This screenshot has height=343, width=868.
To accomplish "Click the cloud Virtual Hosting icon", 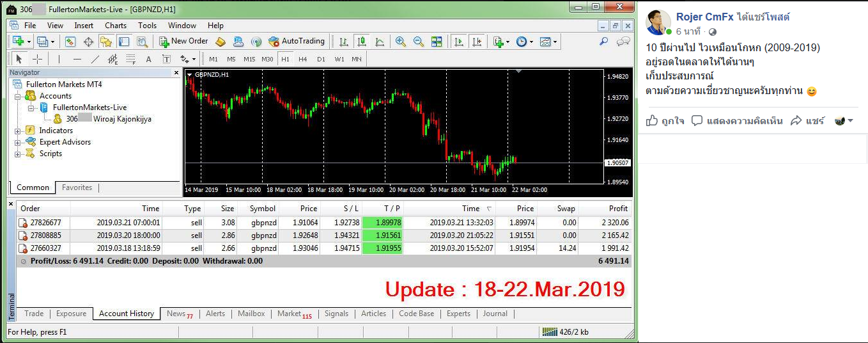I will click(238, 42).
